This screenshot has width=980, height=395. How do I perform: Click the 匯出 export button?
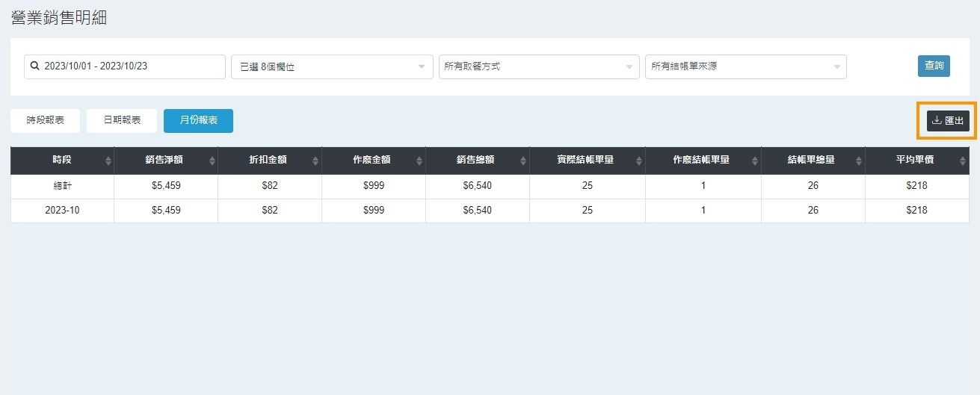click(x=947, y=121)
